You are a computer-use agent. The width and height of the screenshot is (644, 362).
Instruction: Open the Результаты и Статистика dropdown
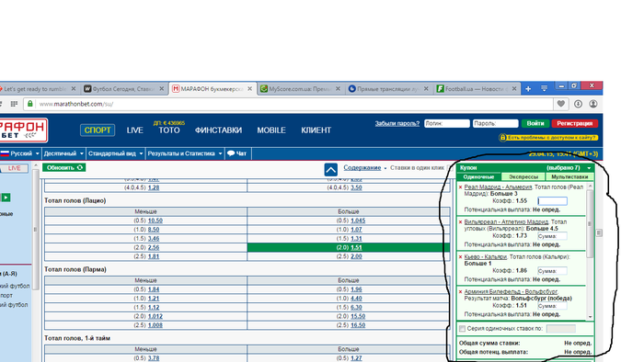(x=185, y=153)
